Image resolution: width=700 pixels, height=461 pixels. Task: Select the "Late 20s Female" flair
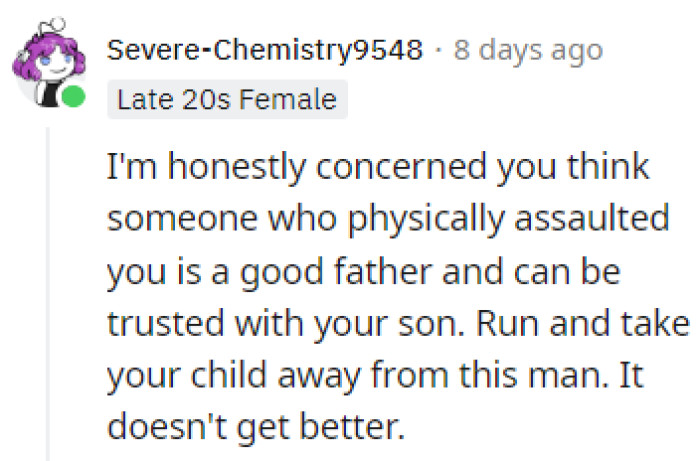click(226, 100)
